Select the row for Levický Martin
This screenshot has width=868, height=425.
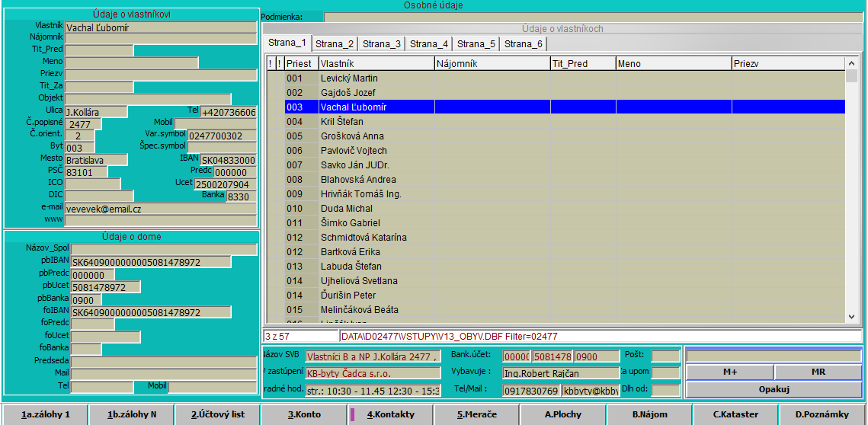[556, 78]
